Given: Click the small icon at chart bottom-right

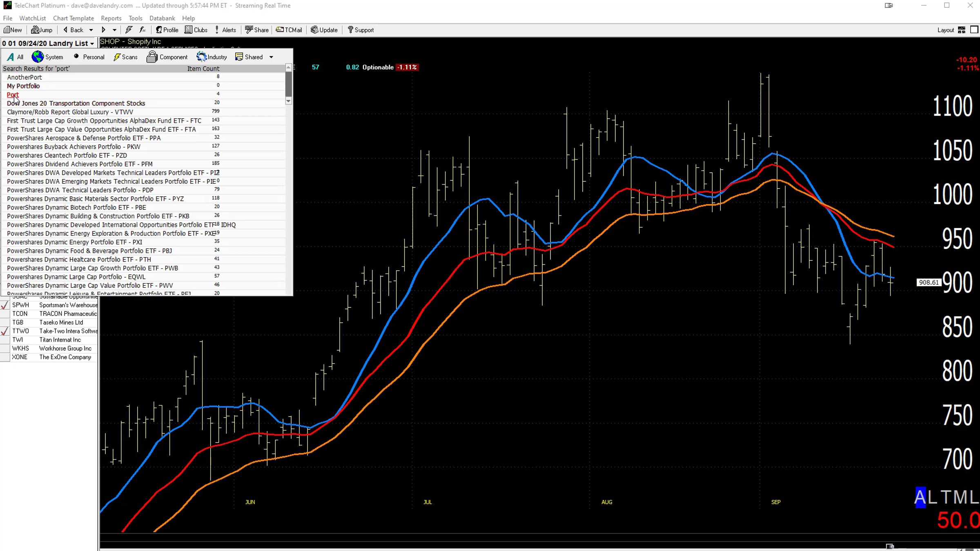Looking at the screenshot, I should 890,546.
